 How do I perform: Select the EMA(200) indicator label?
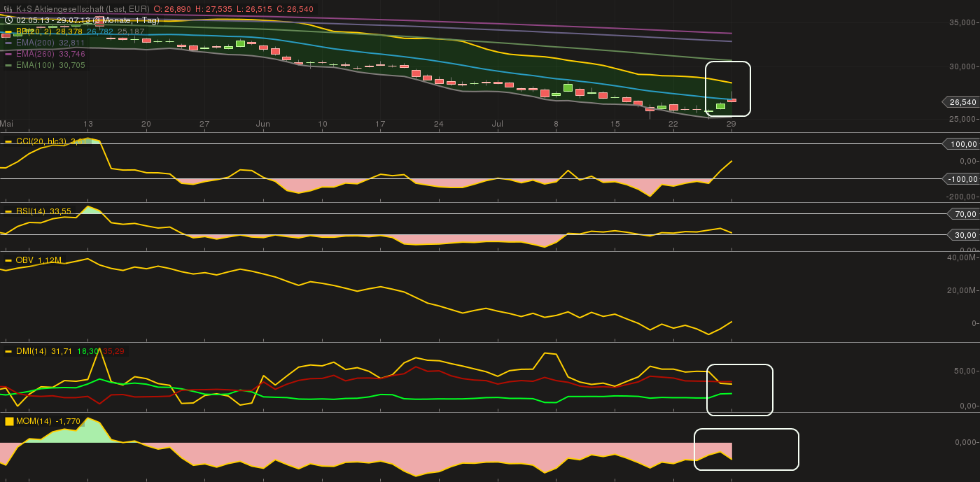coord(35,43)
